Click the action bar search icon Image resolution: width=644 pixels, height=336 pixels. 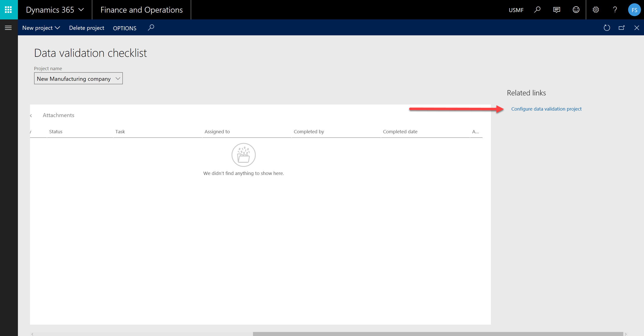[x=151, y=28]
